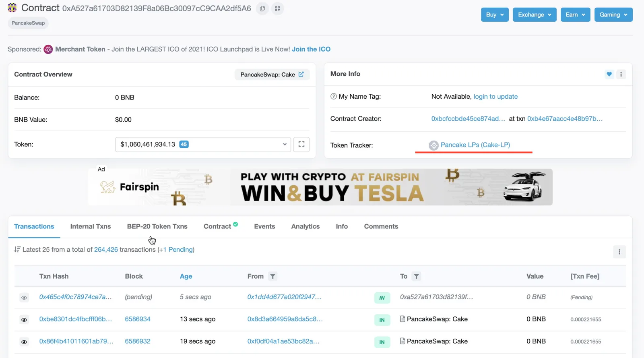The width and height of the screenshot is (644, 358).
Task: Open the Gaming dropdown menu
Action: 613,14
